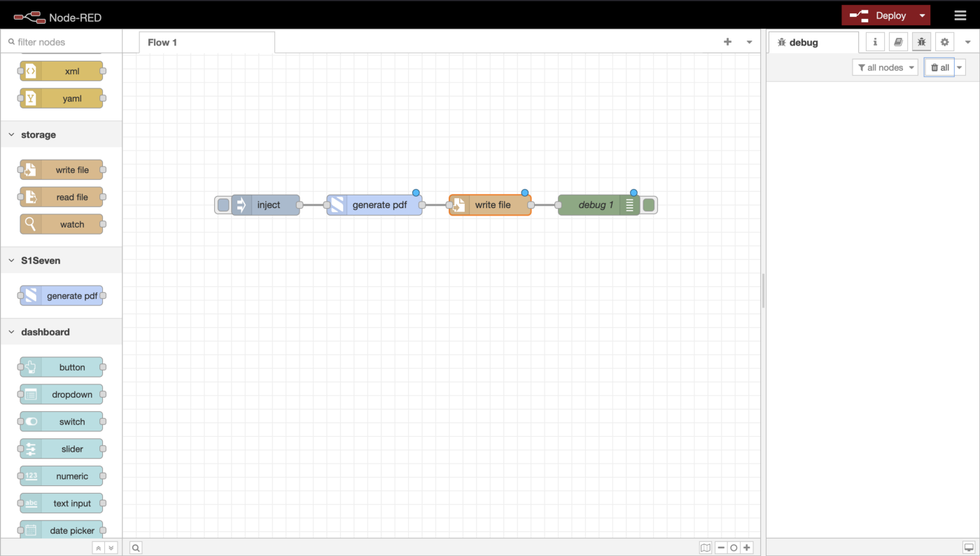Zoom out the canvas with minus icon

tap(721, 548)
